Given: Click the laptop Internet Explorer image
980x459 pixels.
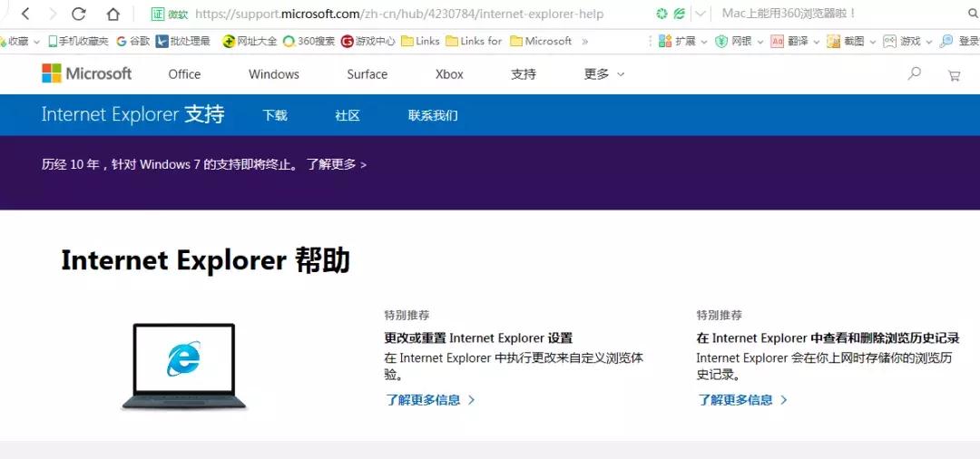Looking at the screenshot, I should coord(184,366).
